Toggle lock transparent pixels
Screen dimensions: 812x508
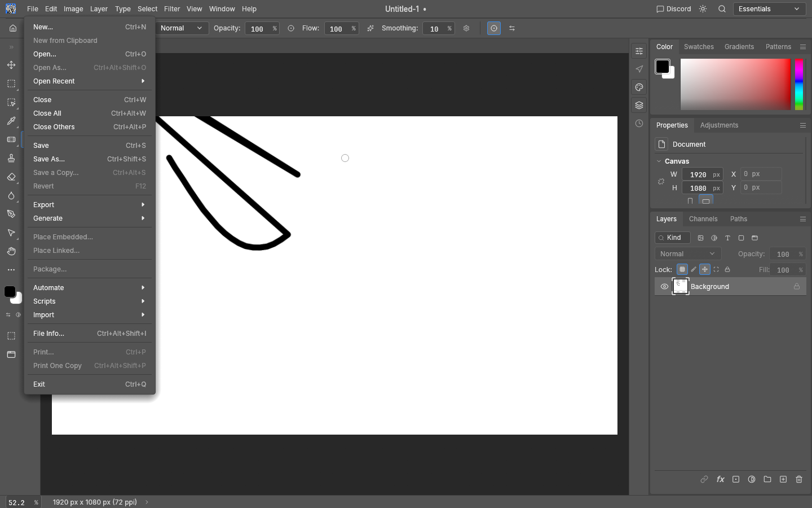(682, 269)
